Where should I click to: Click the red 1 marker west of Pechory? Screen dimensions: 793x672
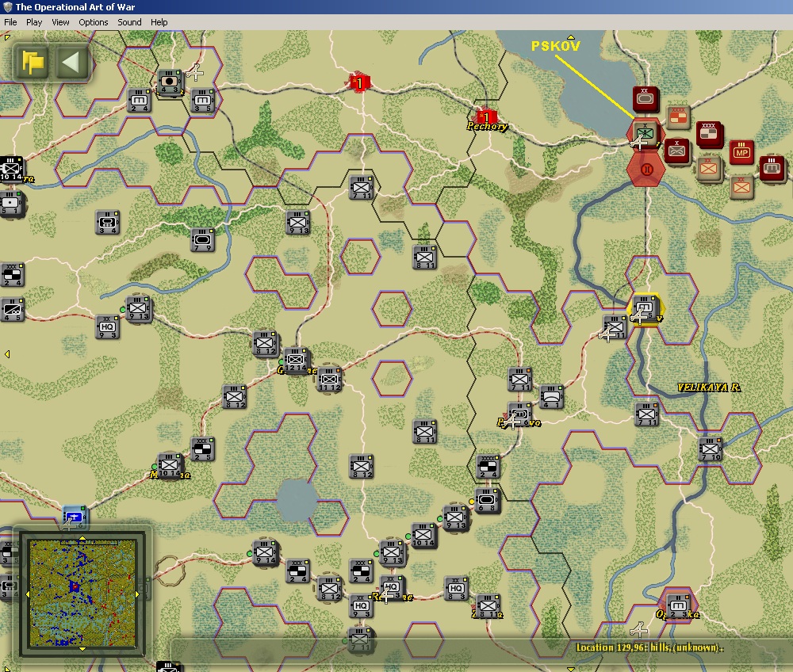(x=359, y=82)
